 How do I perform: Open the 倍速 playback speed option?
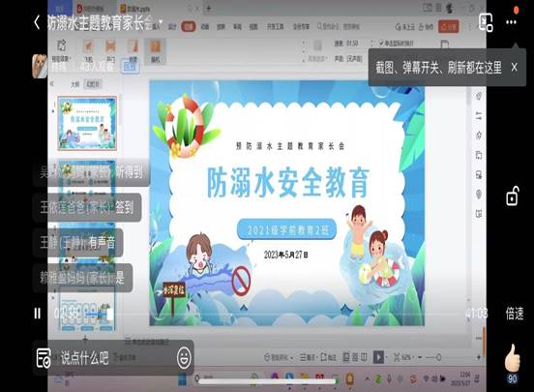(x=515, y=314)
